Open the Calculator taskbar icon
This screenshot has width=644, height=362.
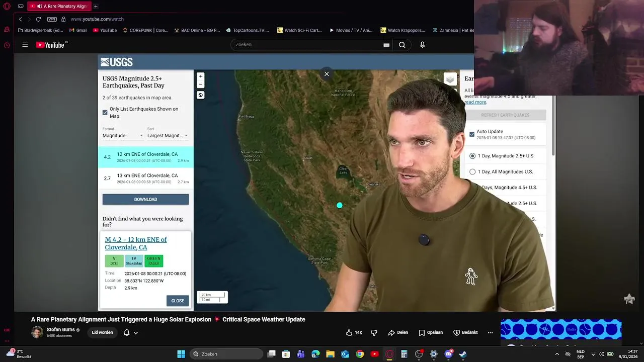(x=404, y=354)
